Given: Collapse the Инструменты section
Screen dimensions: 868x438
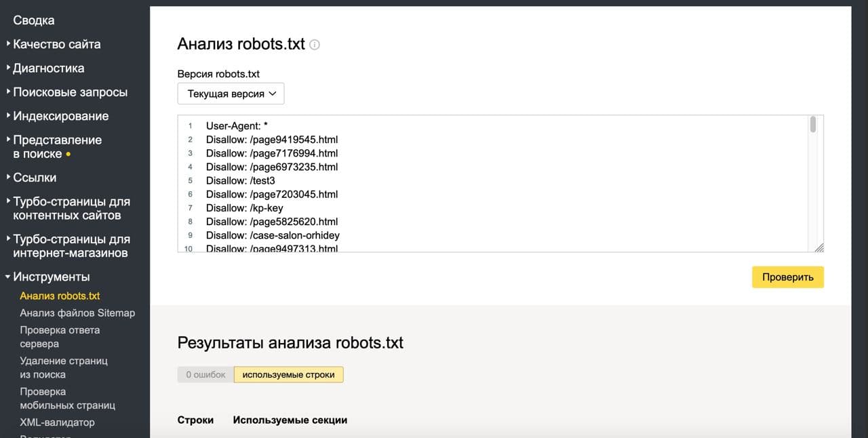Looking at the screenshot, I should pyautogui.click(x=51, y=277).
